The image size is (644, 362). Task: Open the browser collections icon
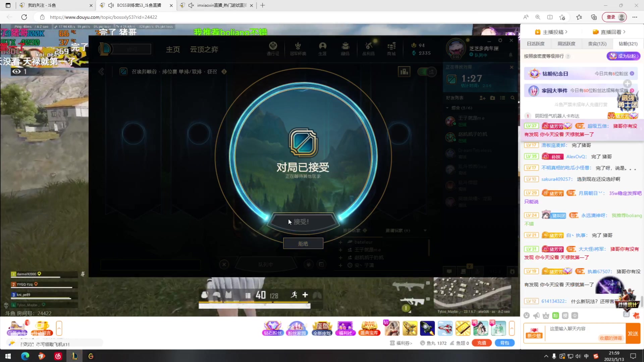(x=594, y=17)
